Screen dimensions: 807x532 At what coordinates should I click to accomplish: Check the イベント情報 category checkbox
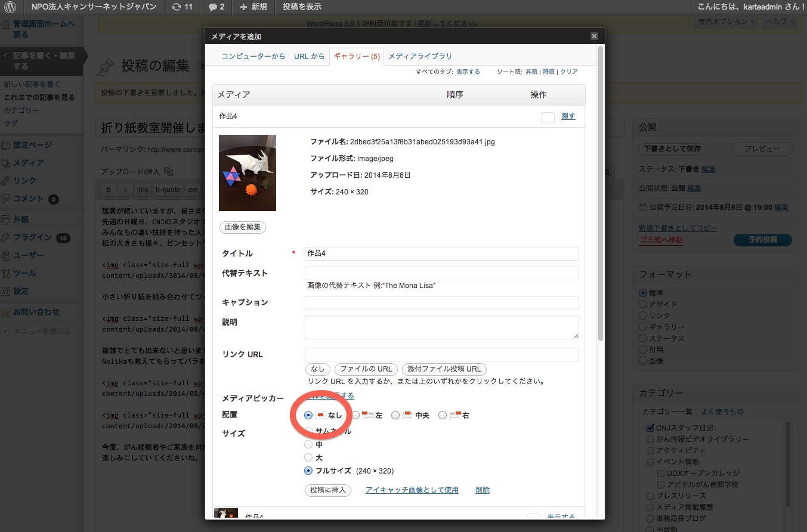coord(651,462)
